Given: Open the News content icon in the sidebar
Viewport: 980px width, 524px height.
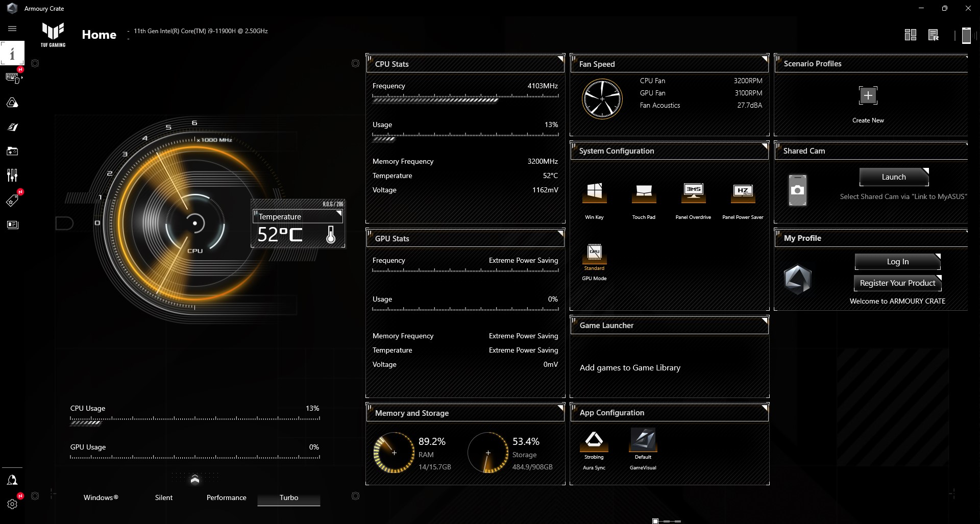Looking at the screenshot, I should click(13, 224).
